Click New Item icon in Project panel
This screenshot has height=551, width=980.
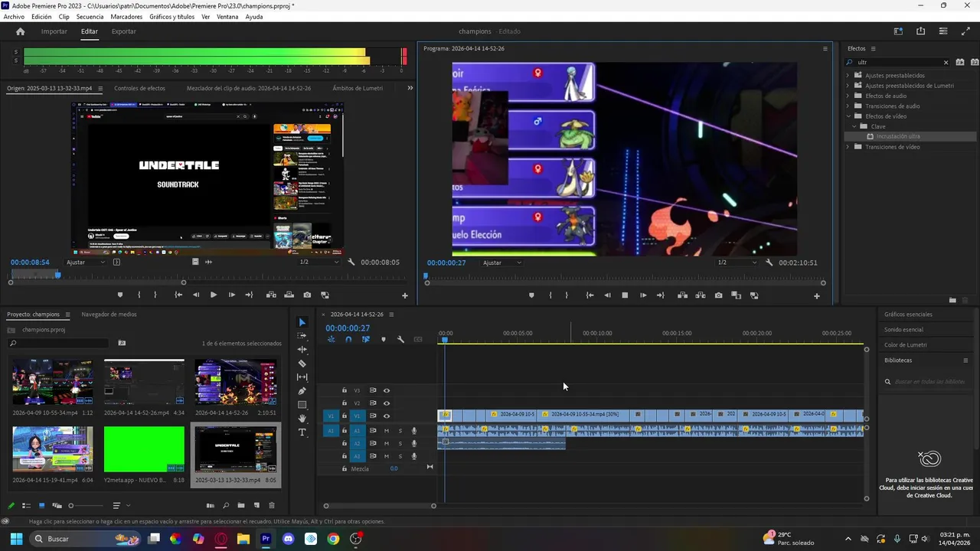tap(256, 506)
